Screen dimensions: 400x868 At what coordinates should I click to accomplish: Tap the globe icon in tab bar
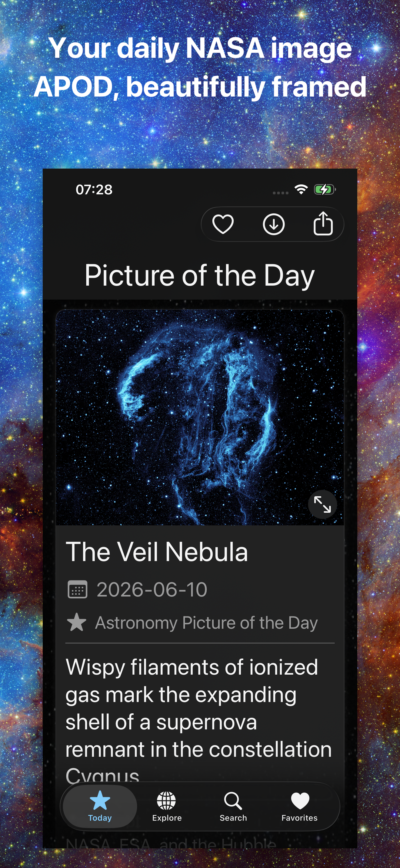166,801
